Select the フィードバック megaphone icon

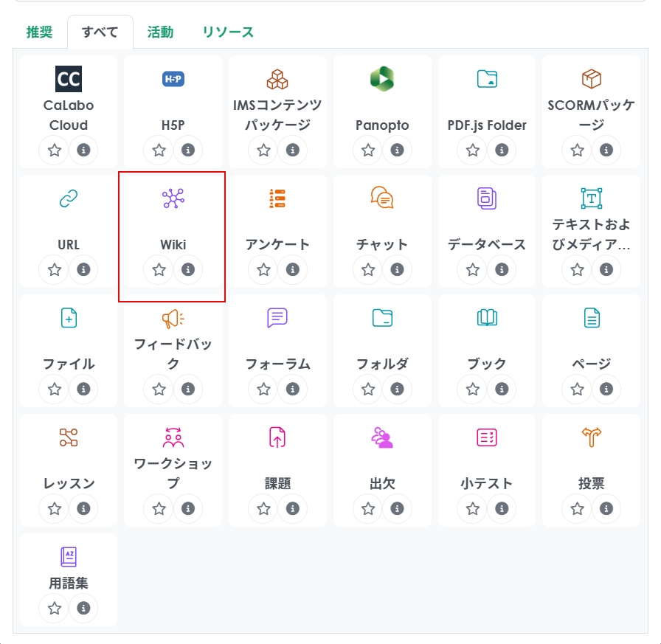(x=173, y=318)
